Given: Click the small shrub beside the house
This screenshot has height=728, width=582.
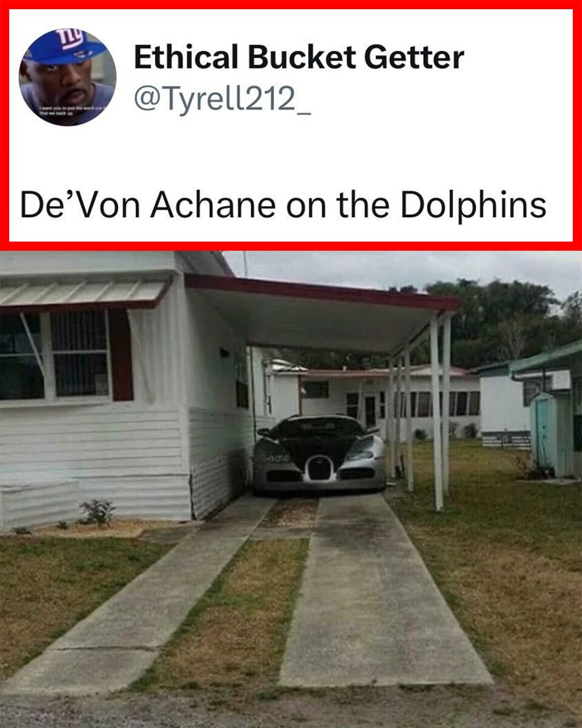Looking at the screenshot, I should point(97,512).
